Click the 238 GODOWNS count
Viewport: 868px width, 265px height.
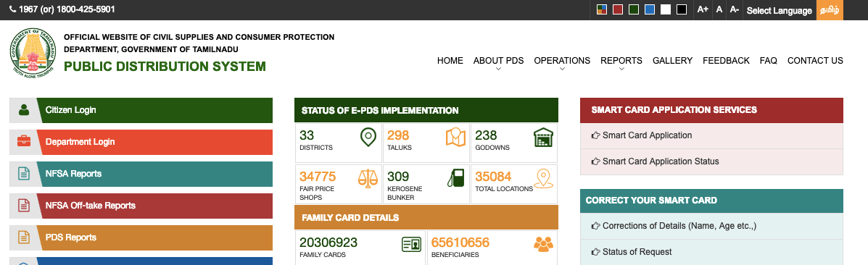[486, 135]
